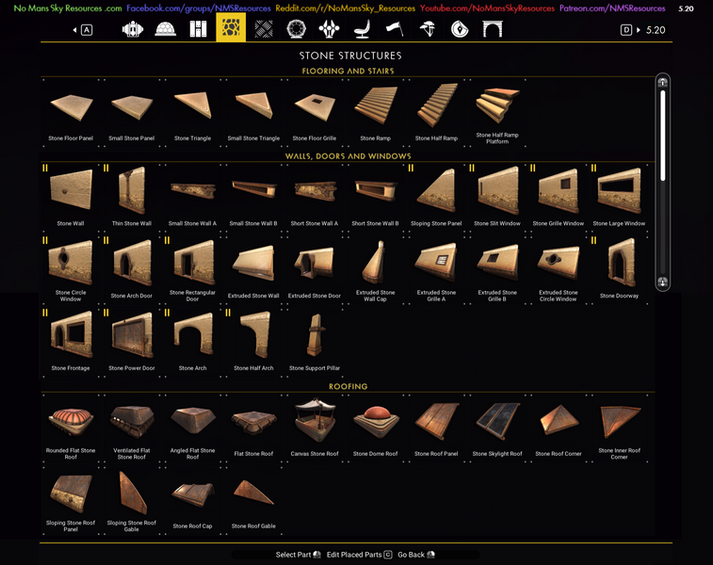The width and height of the screenshot is (713, 565).
Task: Pick Extruded Stone Grille B
Action: click(497, 269)
